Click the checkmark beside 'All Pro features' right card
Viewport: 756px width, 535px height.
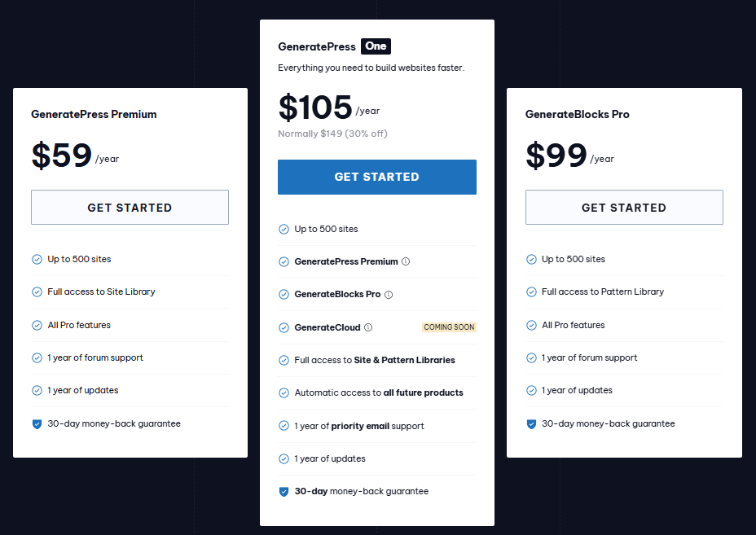click(x=531, y=325)
